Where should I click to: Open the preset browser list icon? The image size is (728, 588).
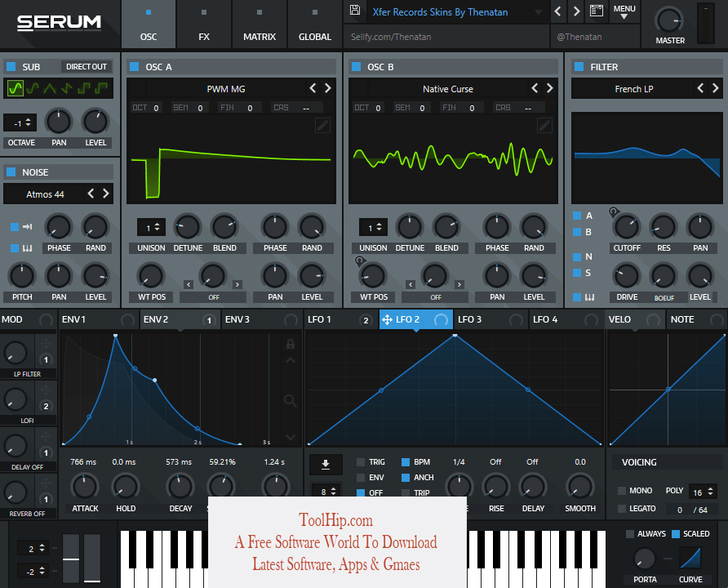pos(597,11)
